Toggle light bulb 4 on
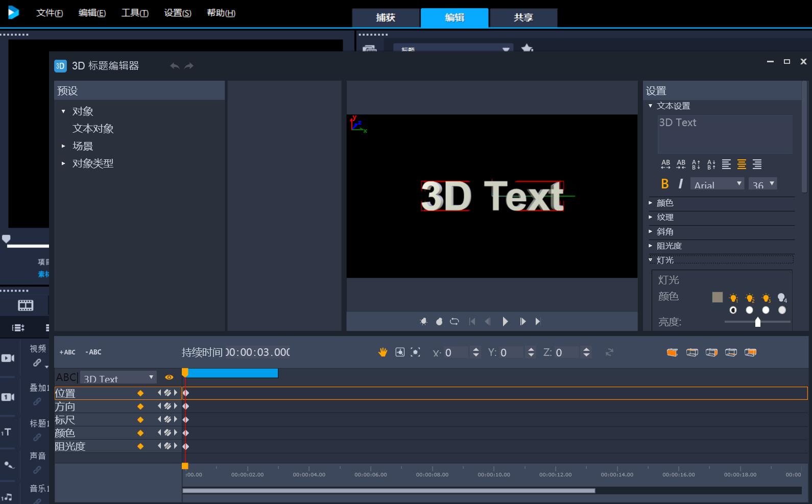812x504 pixels. pos(782,298)
